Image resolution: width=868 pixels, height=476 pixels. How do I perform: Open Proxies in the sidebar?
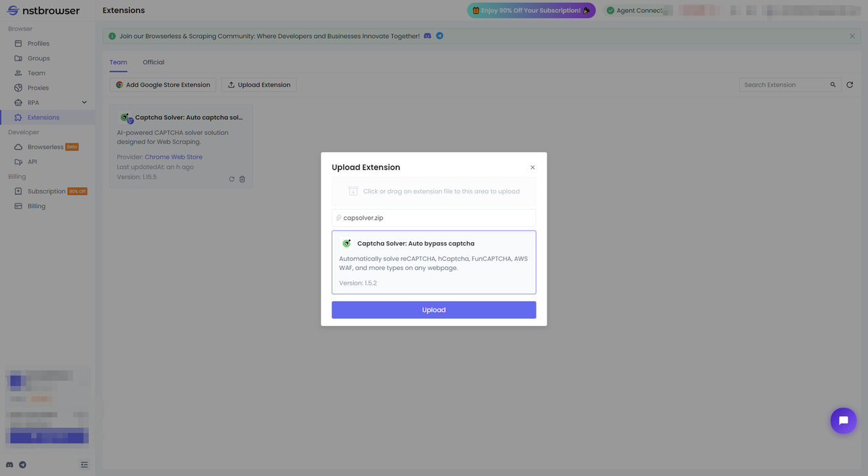[x=38, y=88]
